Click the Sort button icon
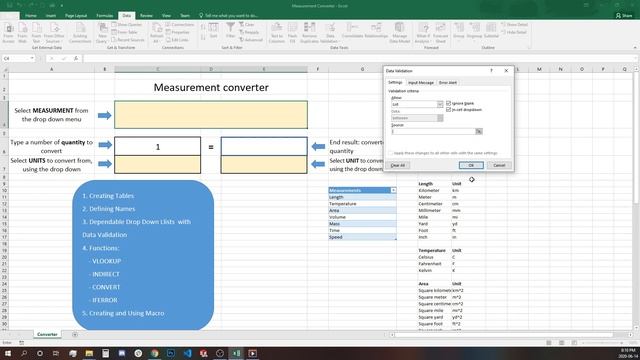The image size is (640, 360). tap(213, 31)
